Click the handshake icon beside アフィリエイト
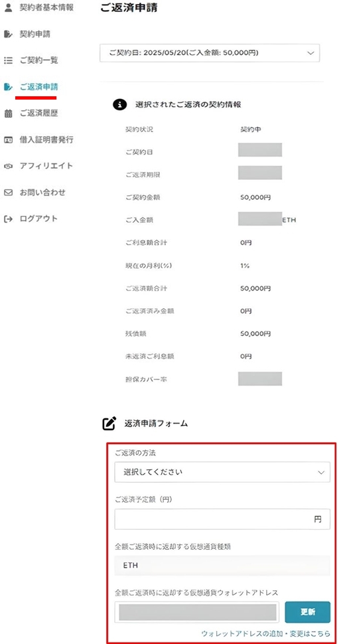 tap(8, 167)
